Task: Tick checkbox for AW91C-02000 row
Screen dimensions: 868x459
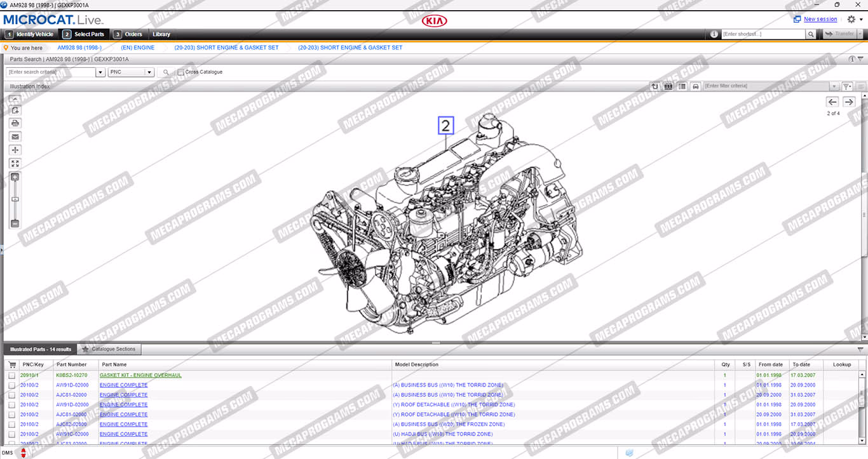Action: (x=12, y=434)
